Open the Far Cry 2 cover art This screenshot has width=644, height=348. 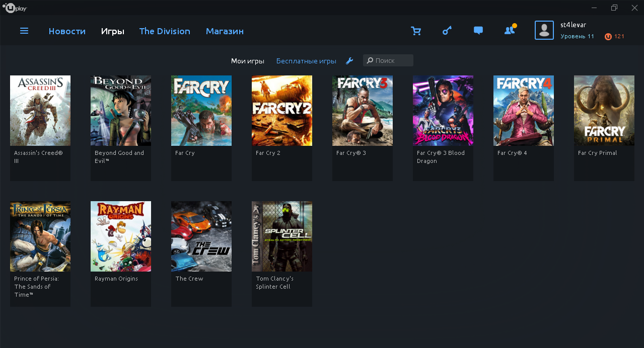pos(282,111)
